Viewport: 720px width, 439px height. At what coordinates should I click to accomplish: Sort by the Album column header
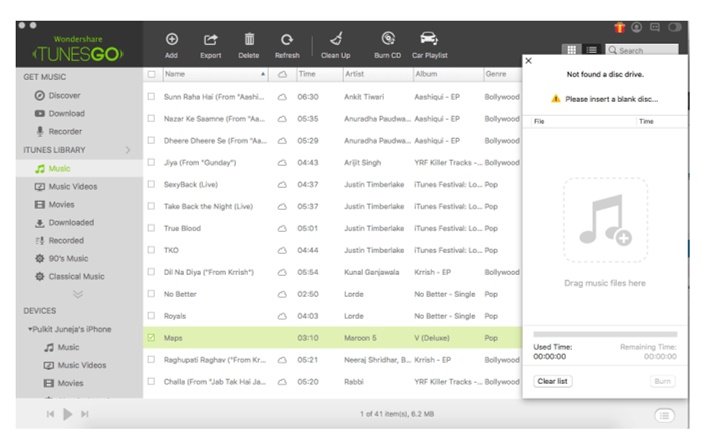[x=448, y=74]
